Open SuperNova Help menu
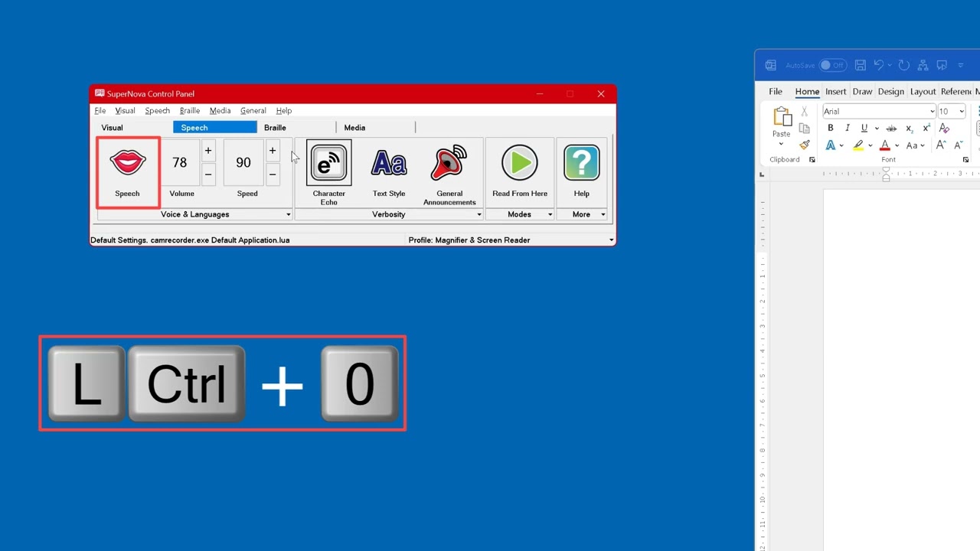This screenshot has height=551, width=980. coord(284,111)
